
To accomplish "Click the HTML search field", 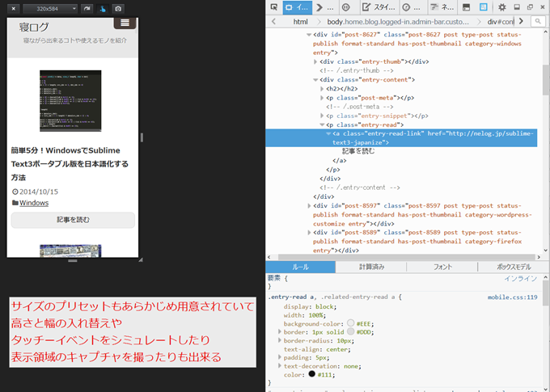I will [538, 22].
